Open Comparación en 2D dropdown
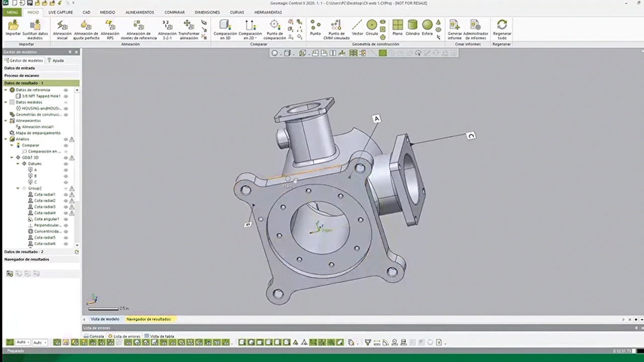 [x=250, y=29]
